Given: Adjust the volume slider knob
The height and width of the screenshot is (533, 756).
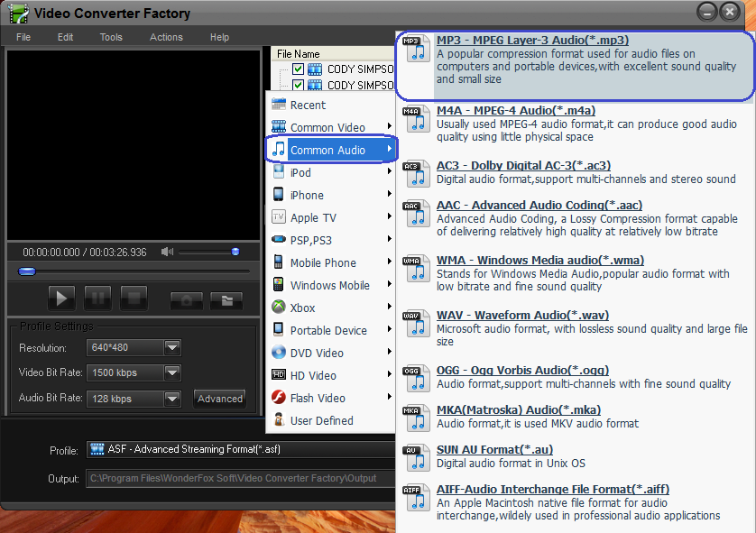Looking at the screenshot, I should (235, 252).
